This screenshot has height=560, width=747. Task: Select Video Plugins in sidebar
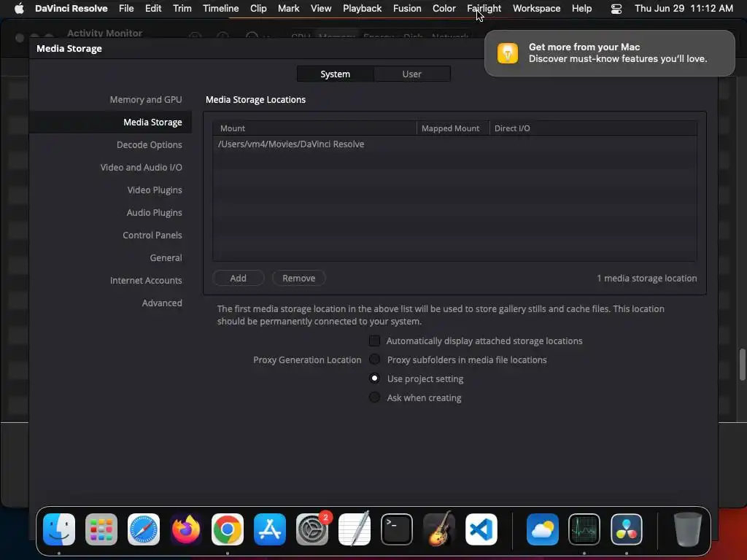pos(155,190)
